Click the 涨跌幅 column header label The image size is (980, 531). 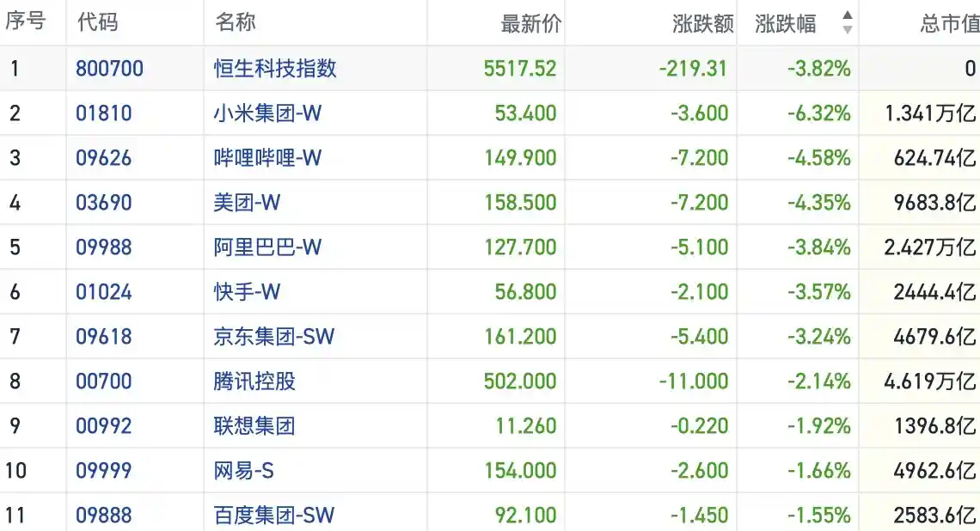(x=786, y=24)
